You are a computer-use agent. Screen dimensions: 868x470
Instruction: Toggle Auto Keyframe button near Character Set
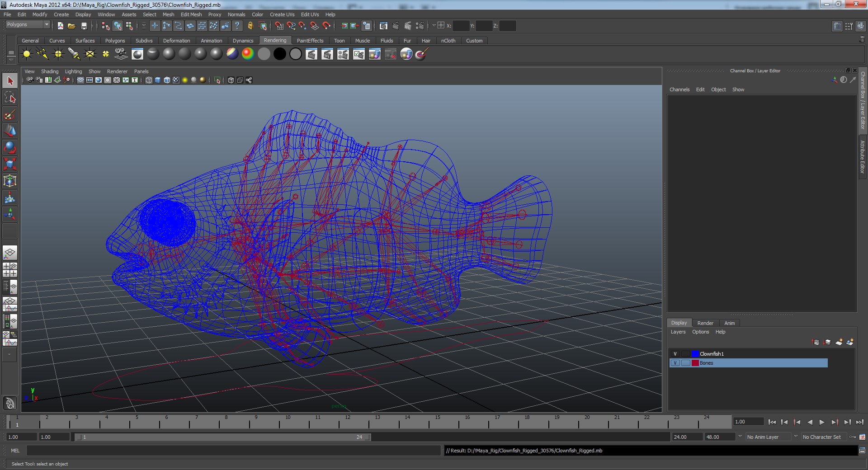[853, 437]
